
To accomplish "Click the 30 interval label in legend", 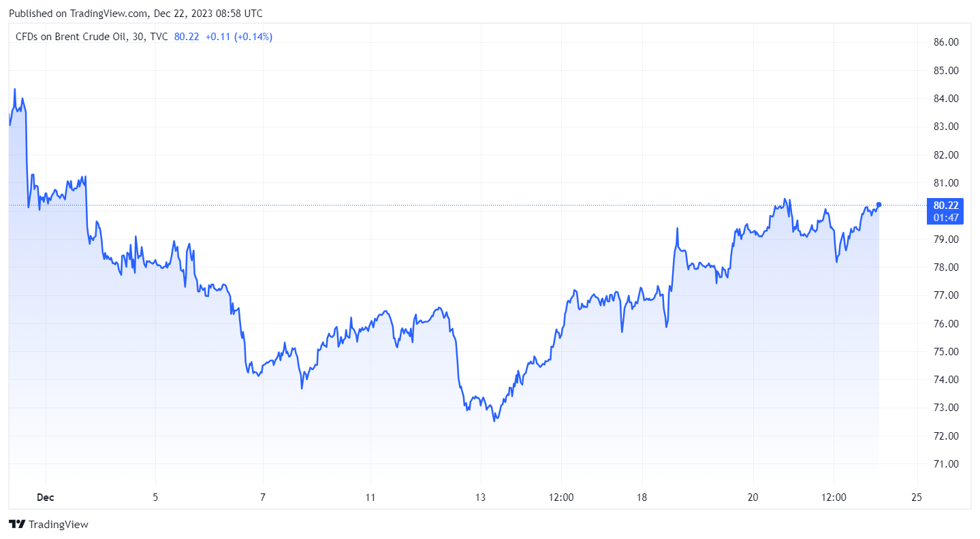I will click(x=138, y=37).
